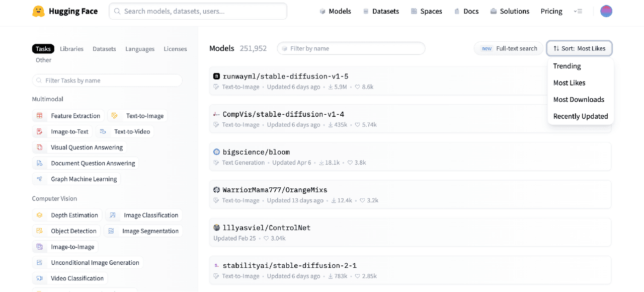The width and height of the screenshot is (644, 292).
Task: Click the 251,952 models count
Action: pos(253,48)
